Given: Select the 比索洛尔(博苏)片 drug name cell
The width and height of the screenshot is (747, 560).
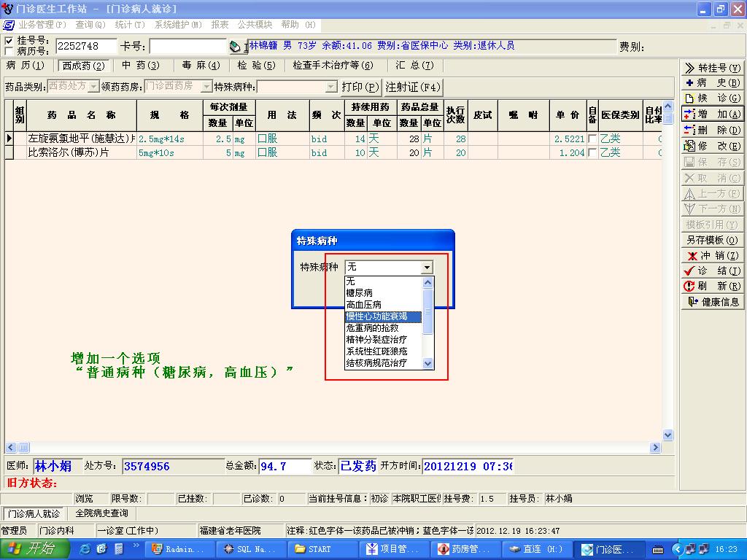Looking at the screenshot, I should point(82,152).
